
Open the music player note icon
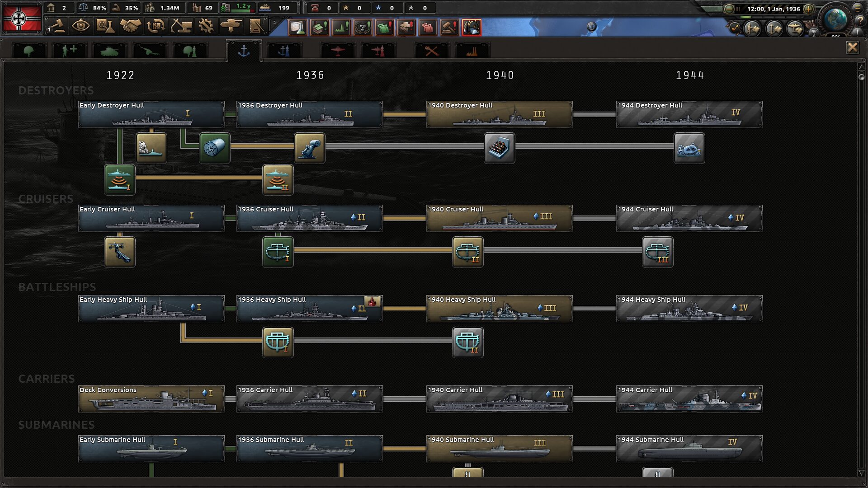click(734, 28)
